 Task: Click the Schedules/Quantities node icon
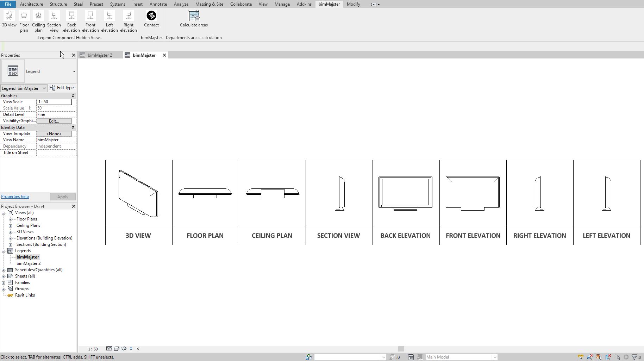[x=10, y=270]
